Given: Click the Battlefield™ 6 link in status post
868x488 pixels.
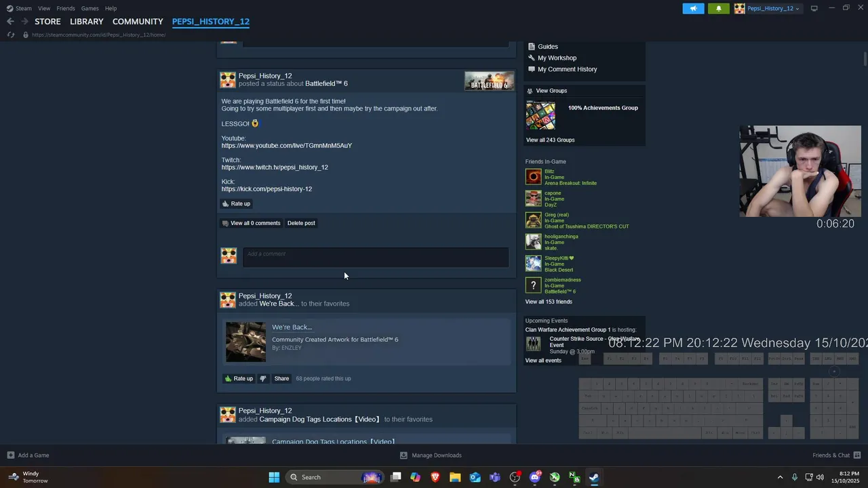Looking at the screenshot, I should coord(326,83).
